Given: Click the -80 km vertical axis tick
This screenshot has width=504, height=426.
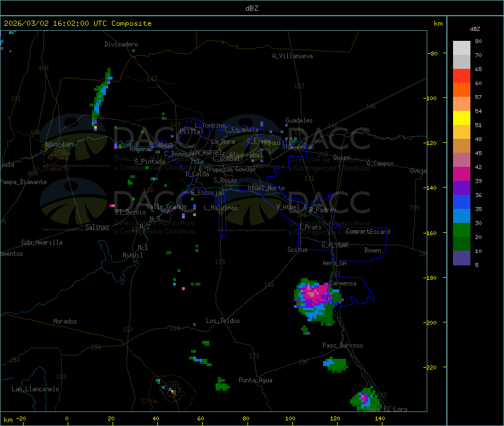Looking at the screenshot, I should coord(433,53).
